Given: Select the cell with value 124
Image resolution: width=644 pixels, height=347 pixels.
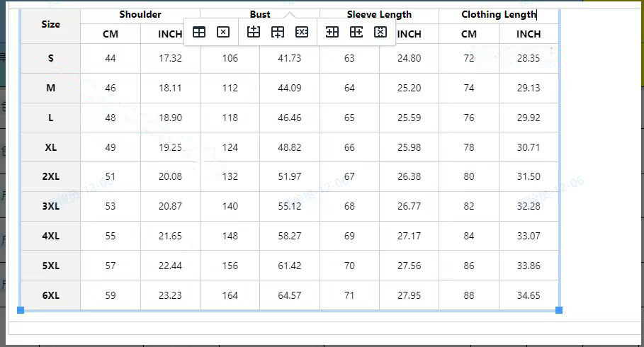Looking at the screenshot, I should tap(230, 147).
